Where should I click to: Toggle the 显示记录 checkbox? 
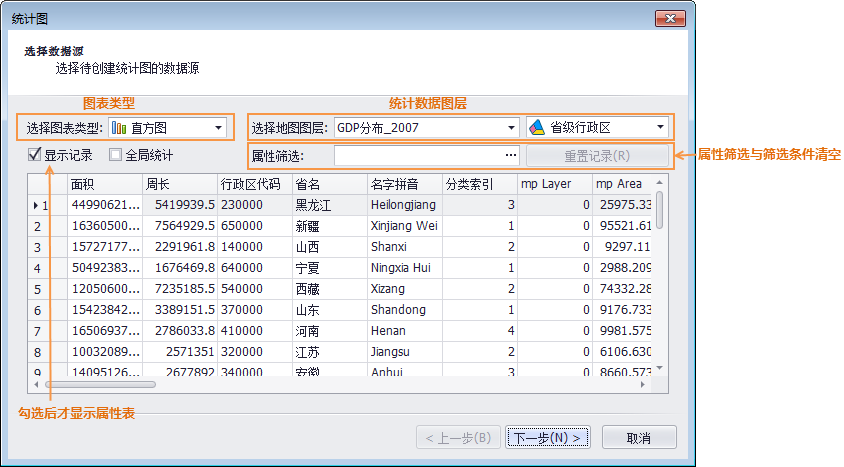point(36,155)
